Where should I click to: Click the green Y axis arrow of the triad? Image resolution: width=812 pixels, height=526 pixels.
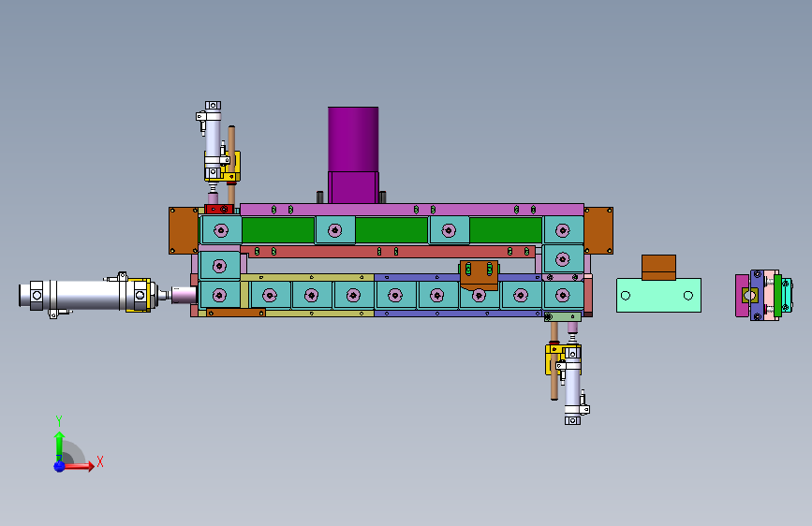(x=59, y=446)
